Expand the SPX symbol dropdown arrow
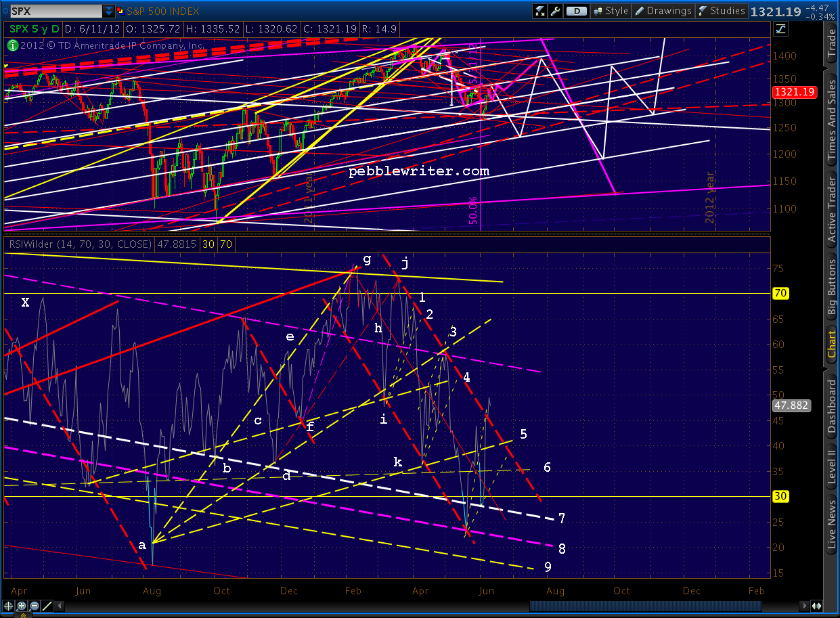 tap(108, 12)
